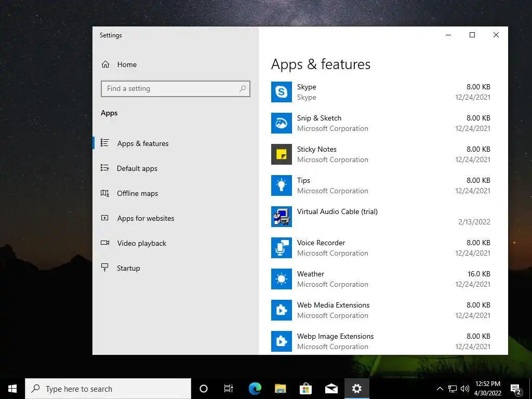Click the Default apps sidebar icon

104,168
